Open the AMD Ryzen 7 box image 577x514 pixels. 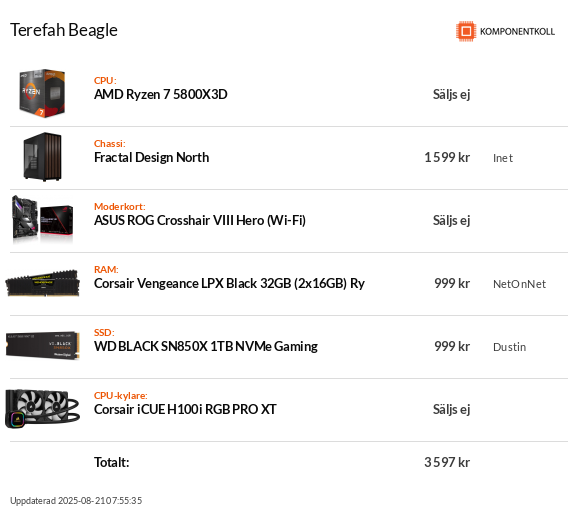tap(42, 93)
